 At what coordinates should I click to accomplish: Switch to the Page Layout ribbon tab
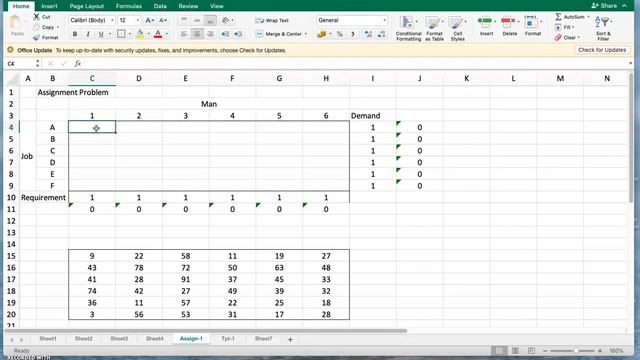[x=87, y=6]
